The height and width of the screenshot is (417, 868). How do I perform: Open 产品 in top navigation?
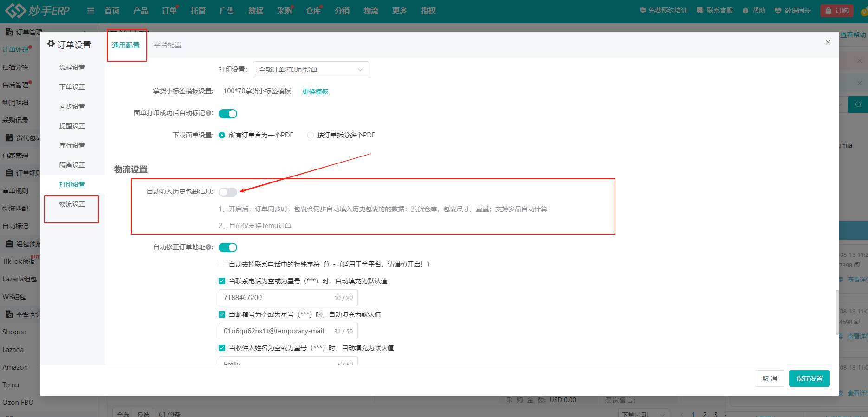(141, 11)
